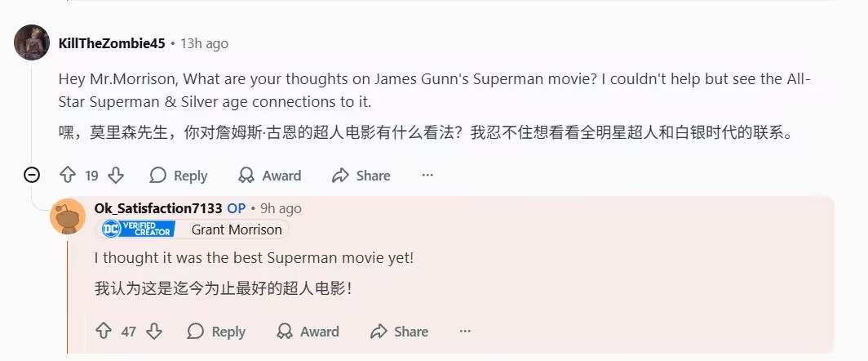Screen dimensions: 868x361
Task: Open KillTheZombie45's user profile link
Action: (112, 43)
